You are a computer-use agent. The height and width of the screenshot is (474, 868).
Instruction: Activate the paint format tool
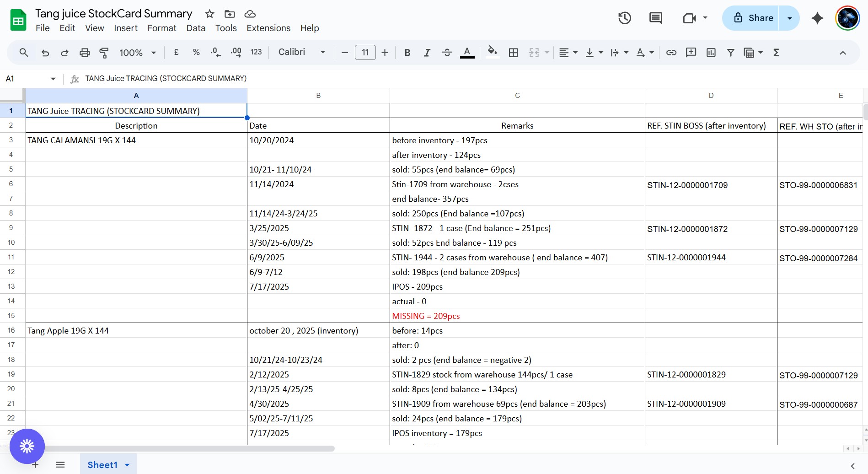[104, 53]
